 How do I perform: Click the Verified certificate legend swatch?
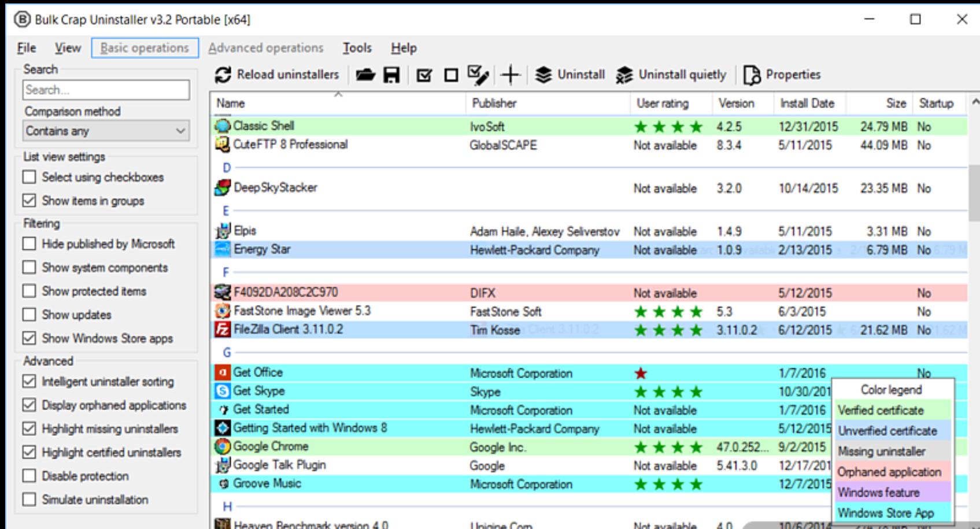coord(894,410)
